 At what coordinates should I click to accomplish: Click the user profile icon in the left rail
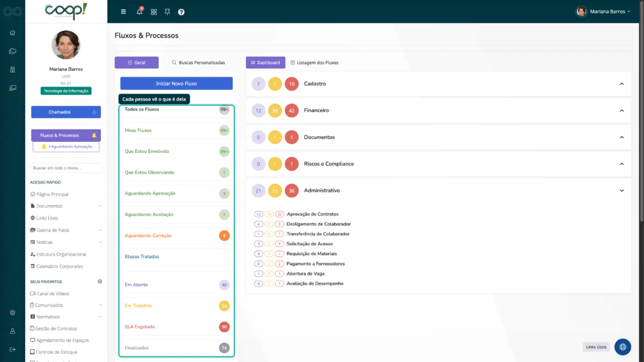coord(12,331)
